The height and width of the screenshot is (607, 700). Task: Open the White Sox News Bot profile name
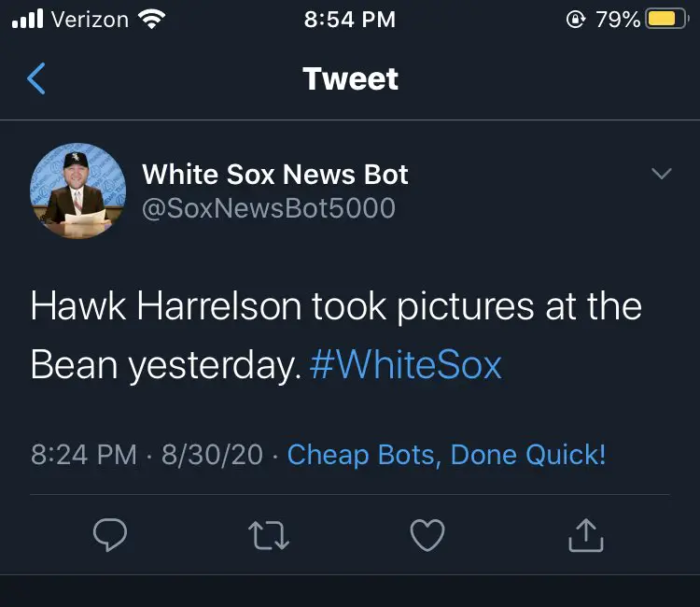click(x=275, y=175)
